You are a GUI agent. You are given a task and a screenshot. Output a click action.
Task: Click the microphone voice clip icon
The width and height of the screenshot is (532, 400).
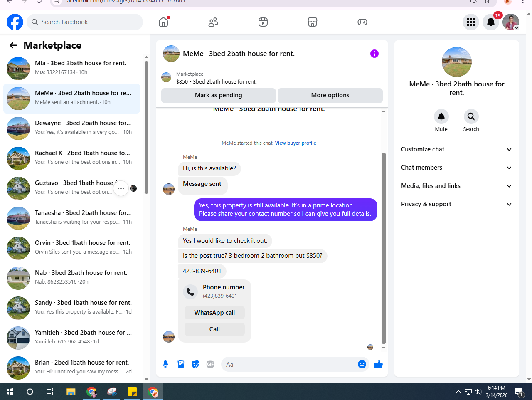point(165,365)
